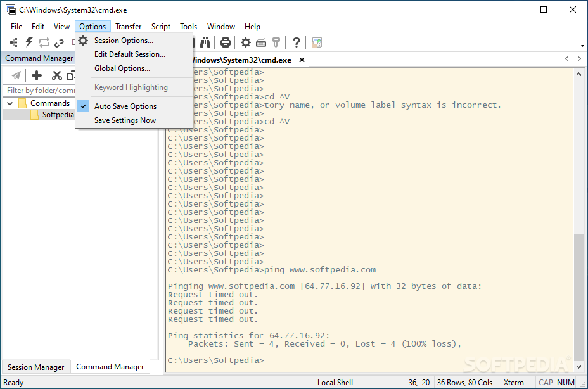Screen dimensions: 588x389
Task: Open the toolbar overflow arrow at right
Action: pos(582,46)
